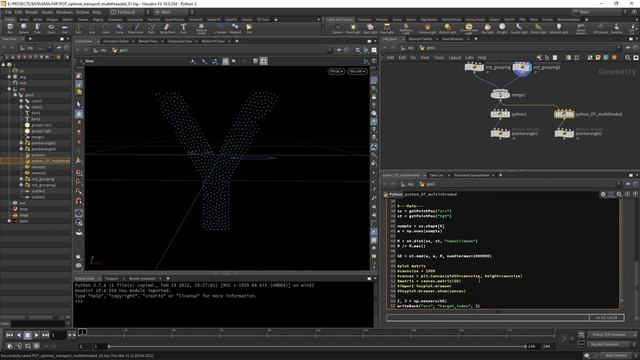Select the Sphere shelf tool
This screenshot has height=360, width=640.
pos(24,28)
